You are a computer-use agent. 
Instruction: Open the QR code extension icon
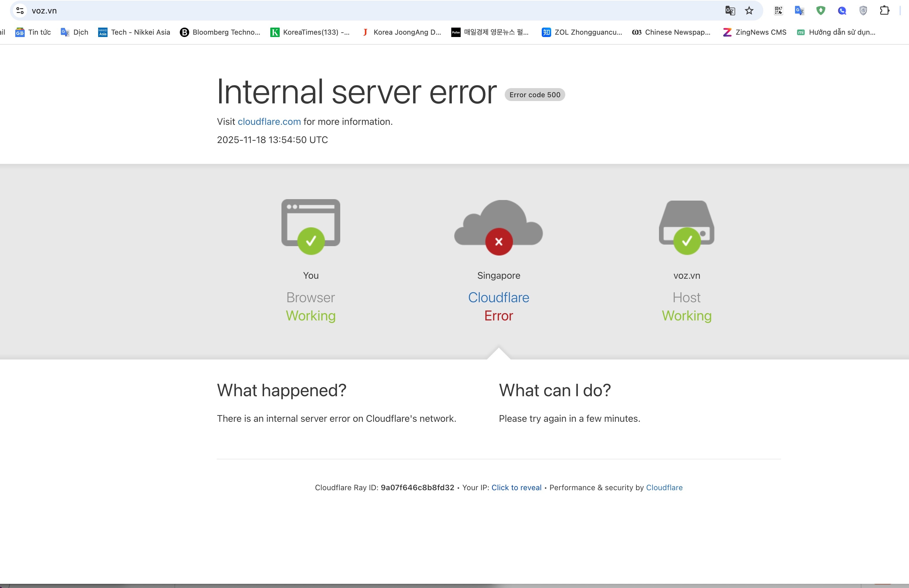778,11
